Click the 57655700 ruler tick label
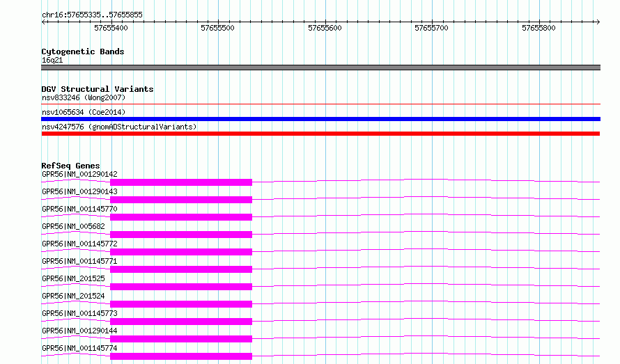The height and width of the screenshot is (364, 620). 431,28
